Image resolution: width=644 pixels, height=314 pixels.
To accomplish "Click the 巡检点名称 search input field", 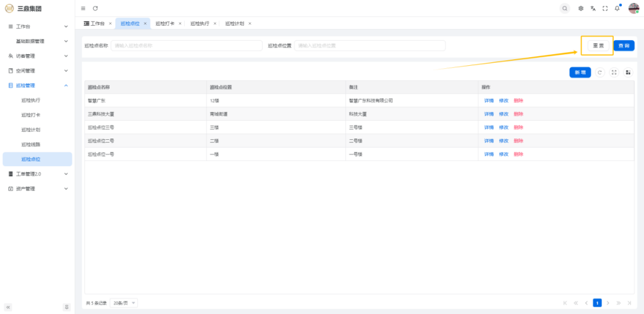I will (186, 46).
